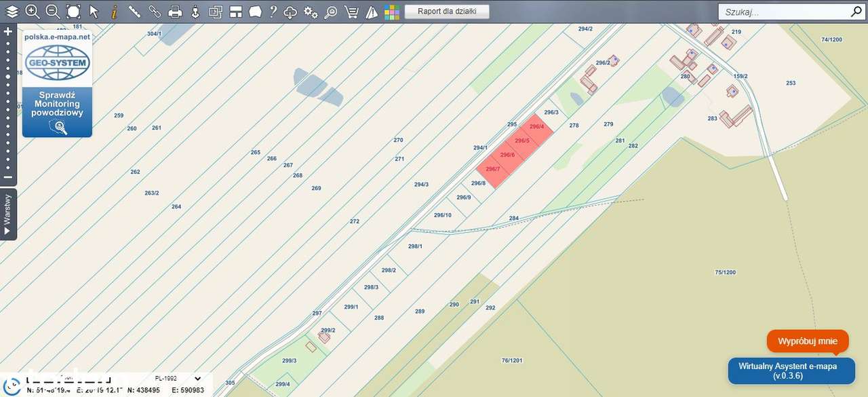Open the PL-1992 coordinate system dropdown
This screenshot has height=397, width=868.
(177, 379)
